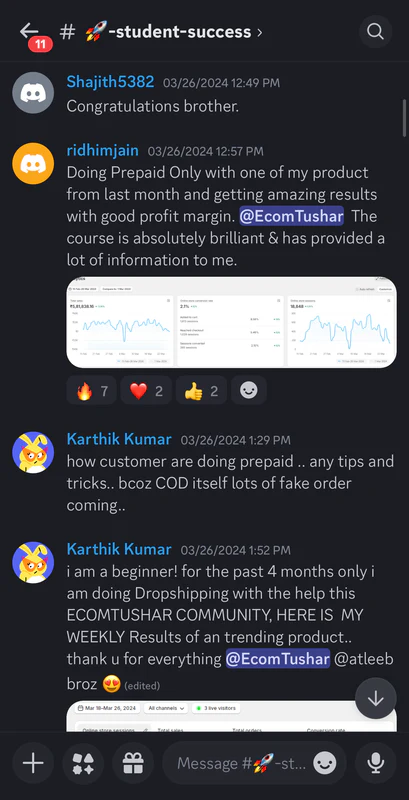The height and width of the screenshot is (800, 409).
Task: Open Karthik Kumar's weekly results screenshot
Action: (x=232, y=716)
